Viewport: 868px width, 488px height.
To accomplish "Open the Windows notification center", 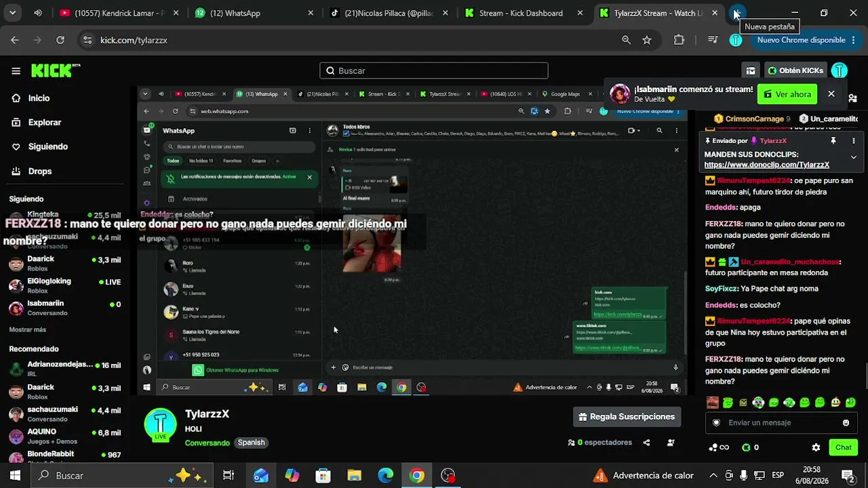I will pyautogui.click(x=848, y=476).
